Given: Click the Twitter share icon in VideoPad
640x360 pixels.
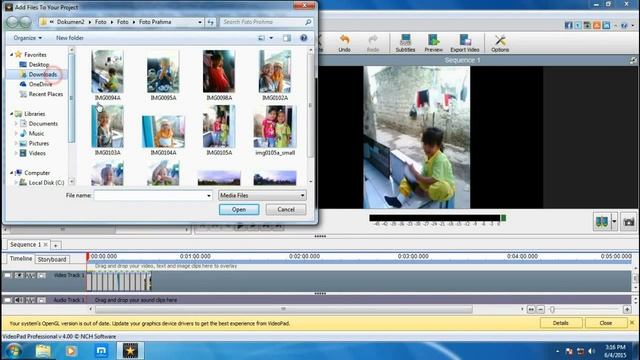Looking at the screenshot, I should pos(578,25).
